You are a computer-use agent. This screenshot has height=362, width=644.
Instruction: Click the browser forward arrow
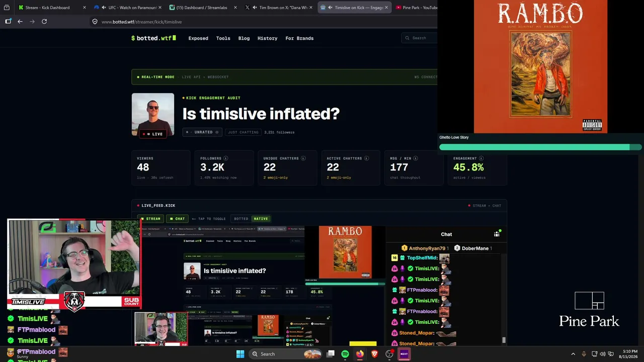32,22
